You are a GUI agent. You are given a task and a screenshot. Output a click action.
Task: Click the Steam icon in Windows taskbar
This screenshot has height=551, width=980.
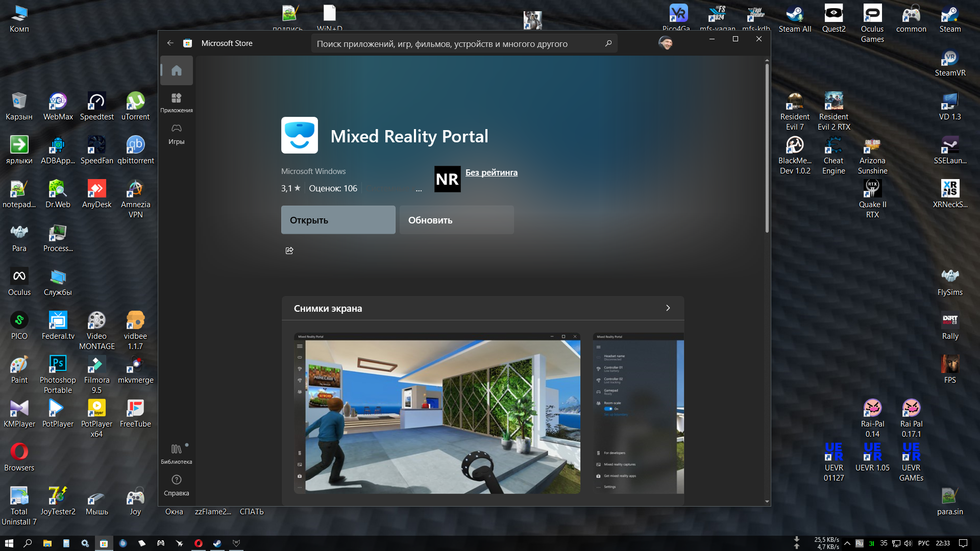(x=217, y=543)
